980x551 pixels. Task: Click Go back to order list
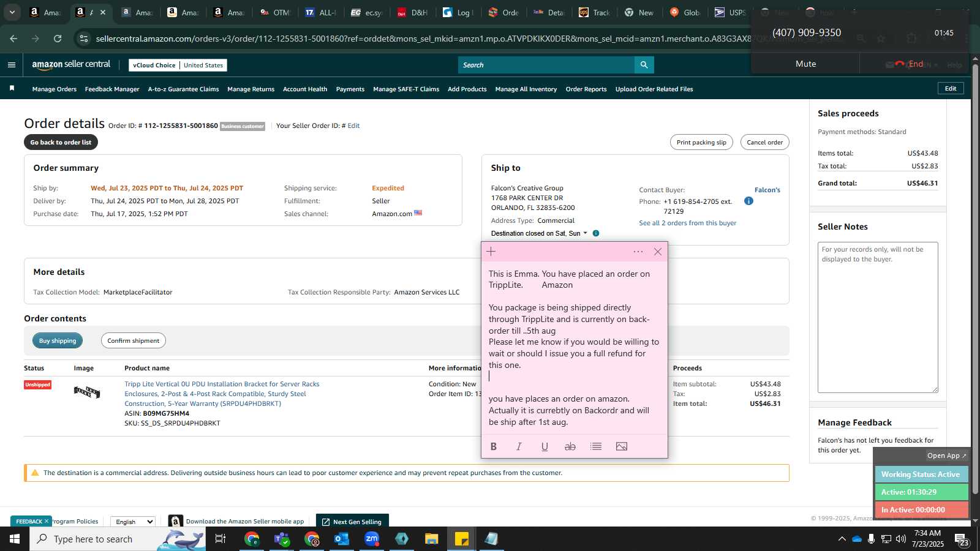(61, 143)
